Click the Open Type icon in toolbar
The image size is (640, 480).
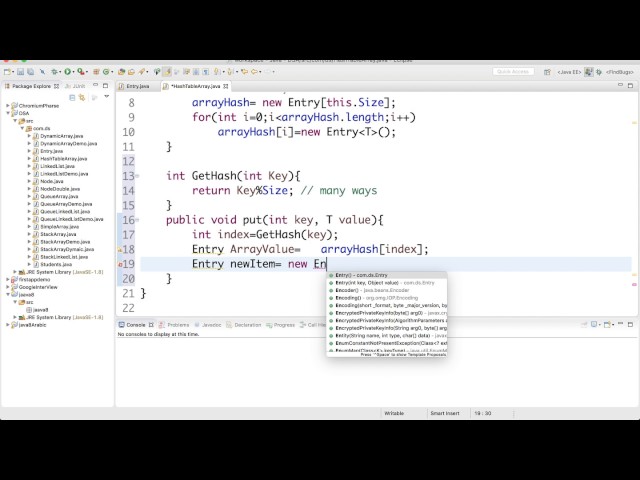point(121,72)
